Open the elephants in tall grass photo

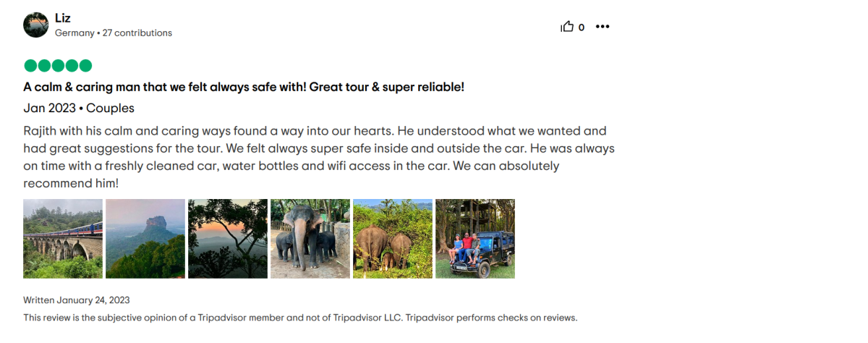pyautogui.click(x=393, y=239)
